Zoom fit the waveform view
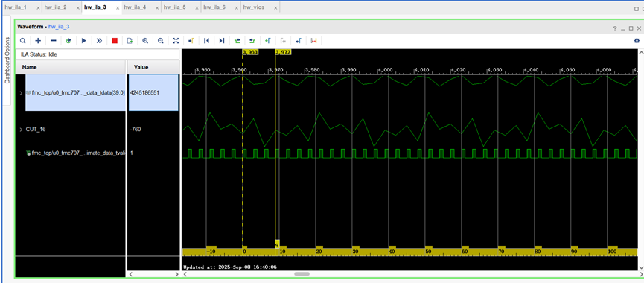Screen dimensions: 644x283 point(176,41)
